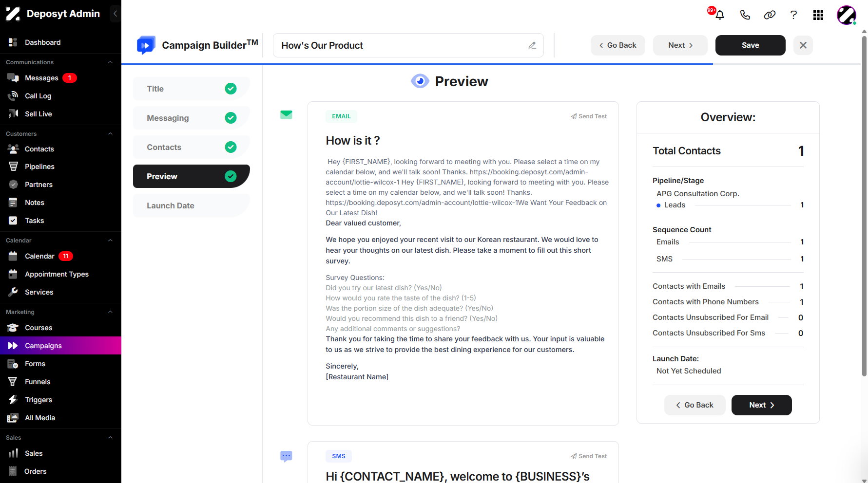This screenshot has height=483, width=868.
Task: Click the green email envelope icon
Action: pos(286,115)
